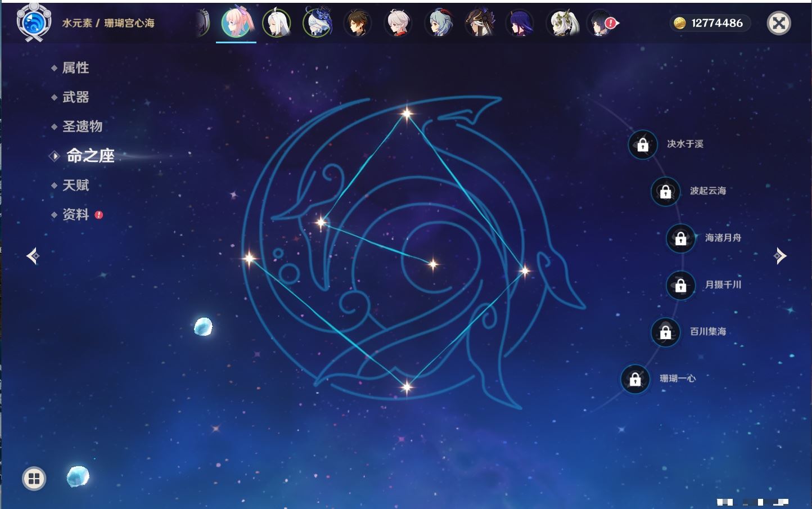The width and height of the screenshot is (812, 509).
Task: Click the lock icon beside 海渚月舟
Action: (680, 238)
